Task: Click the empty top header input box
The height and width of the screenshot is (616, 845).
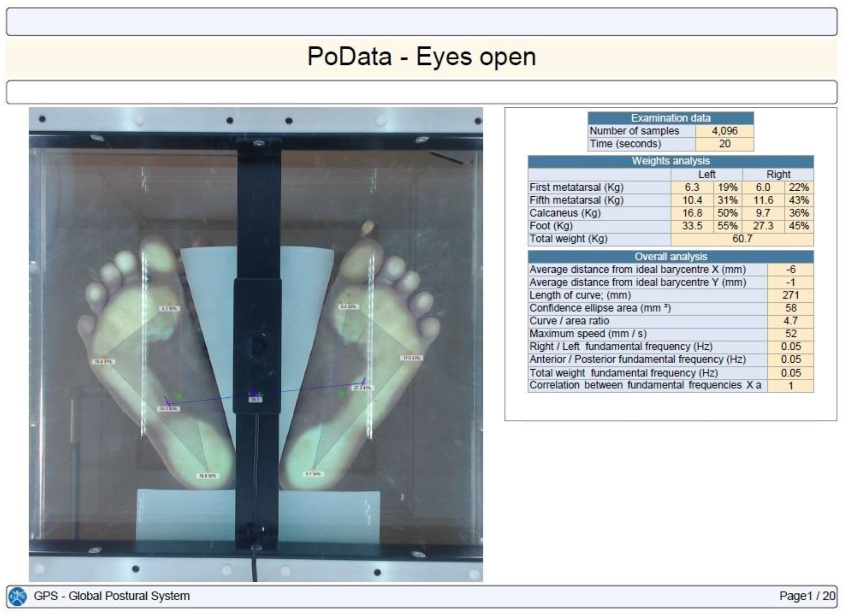Action: [x=422, y=22]
